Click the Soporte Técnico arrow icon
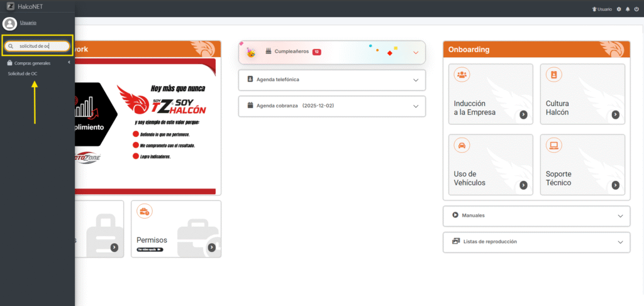644x306 pixels. 615,185
